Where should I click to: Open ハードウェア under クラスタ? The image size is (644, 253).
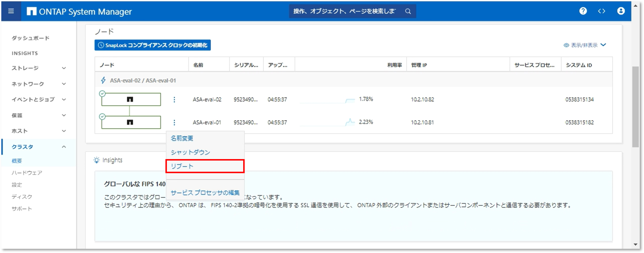27,173
